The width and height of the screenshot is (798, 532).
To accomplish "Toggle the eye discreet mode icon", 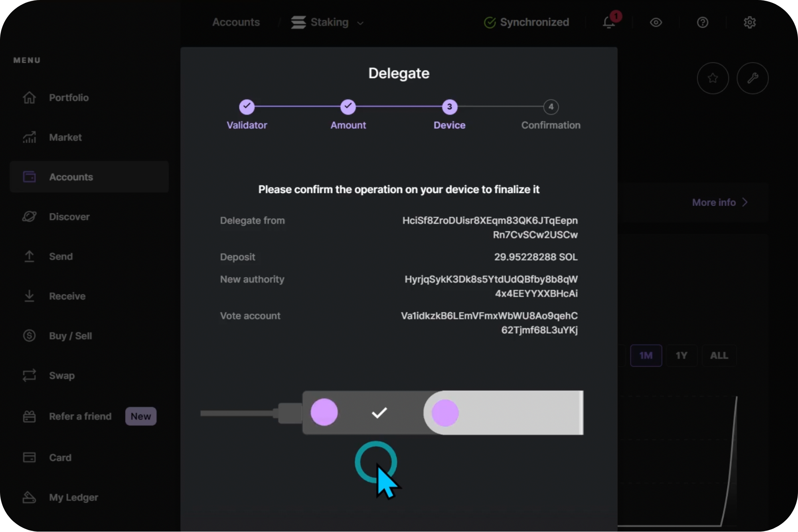I will (656, 22).
